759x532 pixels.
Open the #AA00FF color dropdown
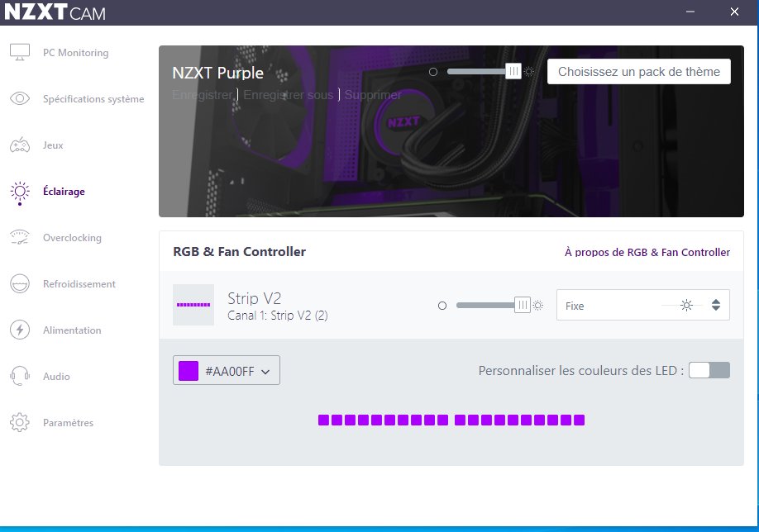point(226,370)
